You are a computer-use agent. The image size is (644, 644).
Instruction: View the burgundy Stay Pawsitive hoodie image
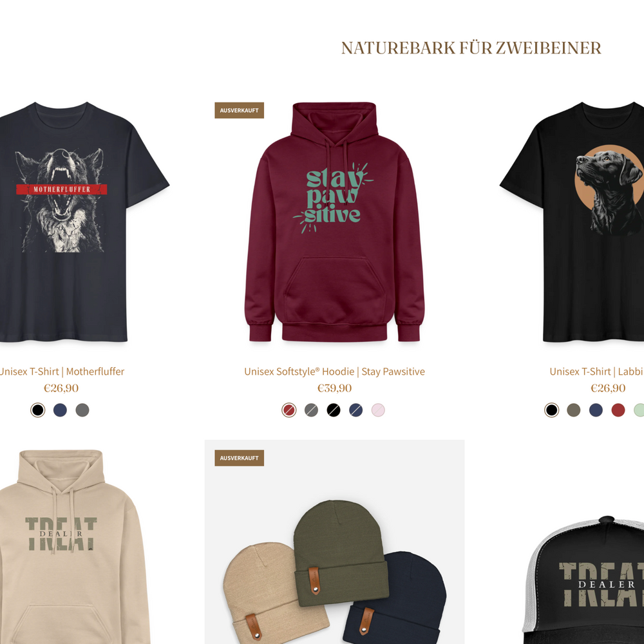click(x=334, y=222)
